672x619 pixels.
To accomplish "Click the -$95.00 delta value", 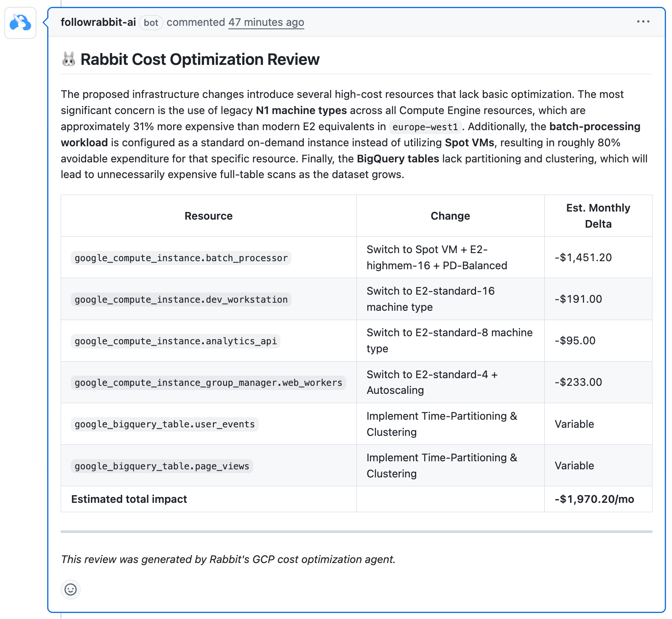I will coord(575,340).
